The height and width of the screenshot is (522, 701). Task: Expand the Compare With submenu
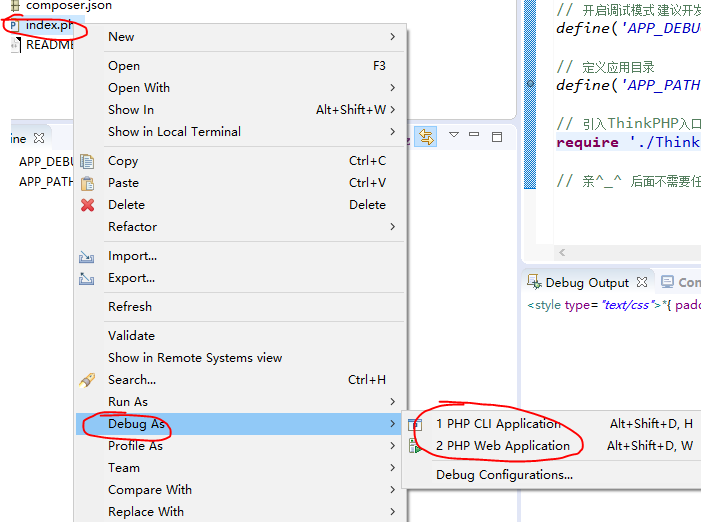(x=393, y=489)
